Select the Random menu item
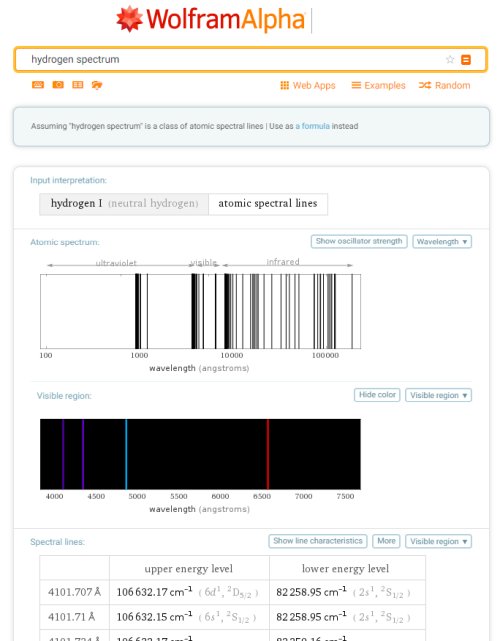The image size is (500, 641). pos(444,85)
